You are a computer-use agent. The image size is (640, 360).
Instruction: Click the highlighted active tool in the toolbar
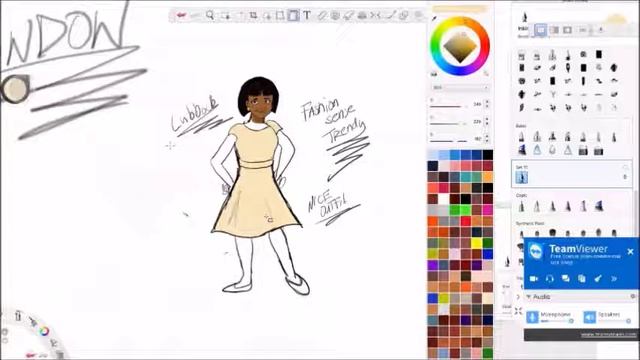(x=293, y=16)
